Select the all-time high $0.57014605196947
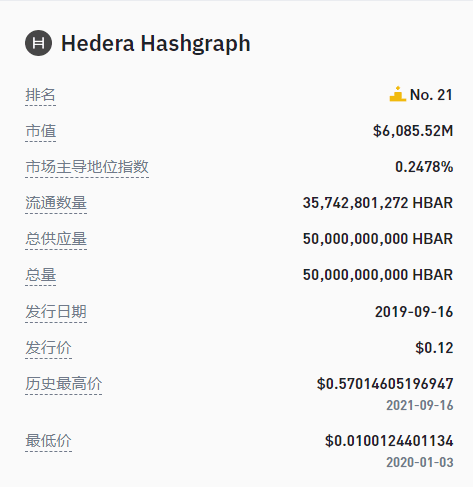 (385, 384)
